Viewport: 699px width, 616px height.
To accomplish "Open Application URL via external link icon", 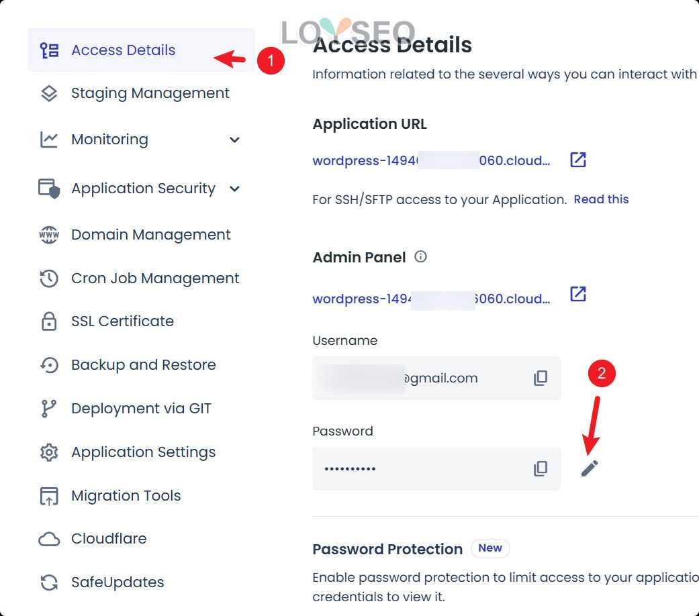I will (x=577, y=160).
